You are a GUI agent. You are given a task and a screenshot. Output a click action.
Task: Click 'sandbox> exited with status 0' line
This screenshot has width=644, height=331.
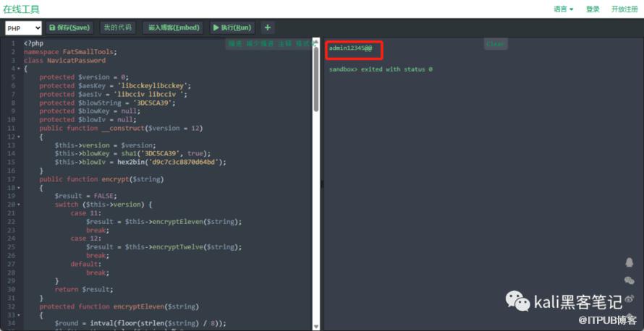[x=381, y=69]
